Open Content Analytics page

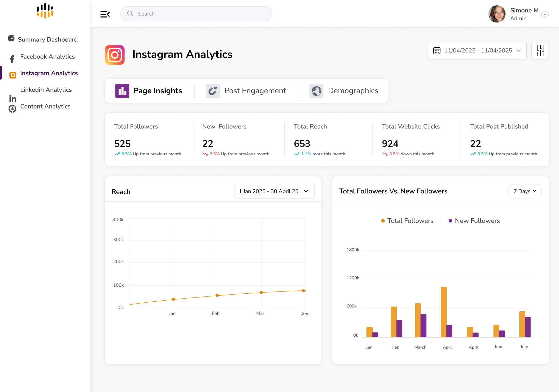45,106
